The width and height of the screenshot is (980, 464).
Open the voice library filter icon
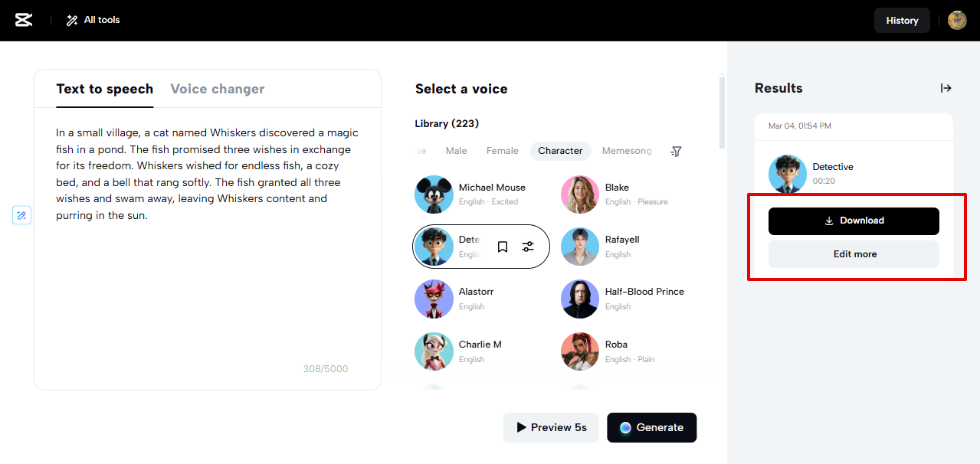pyautogui.click(x=676, y=151)
